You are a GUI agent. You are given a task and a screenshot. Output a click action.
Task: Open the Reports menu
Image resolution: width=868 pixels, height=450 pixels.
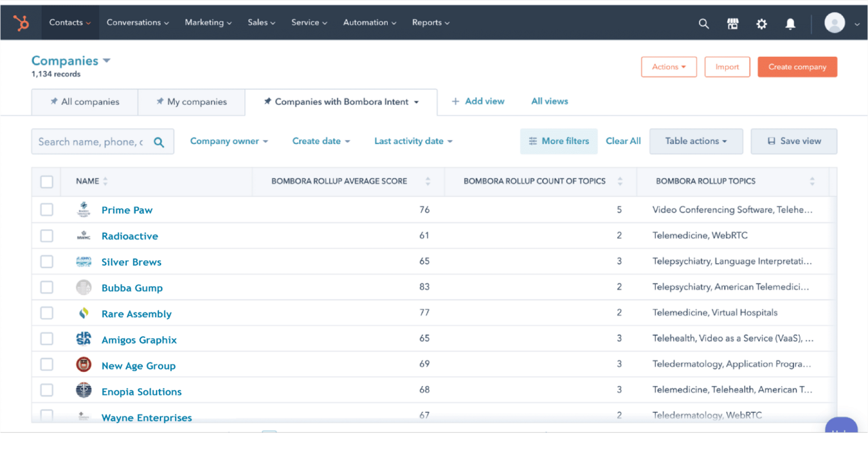[430, 22]
